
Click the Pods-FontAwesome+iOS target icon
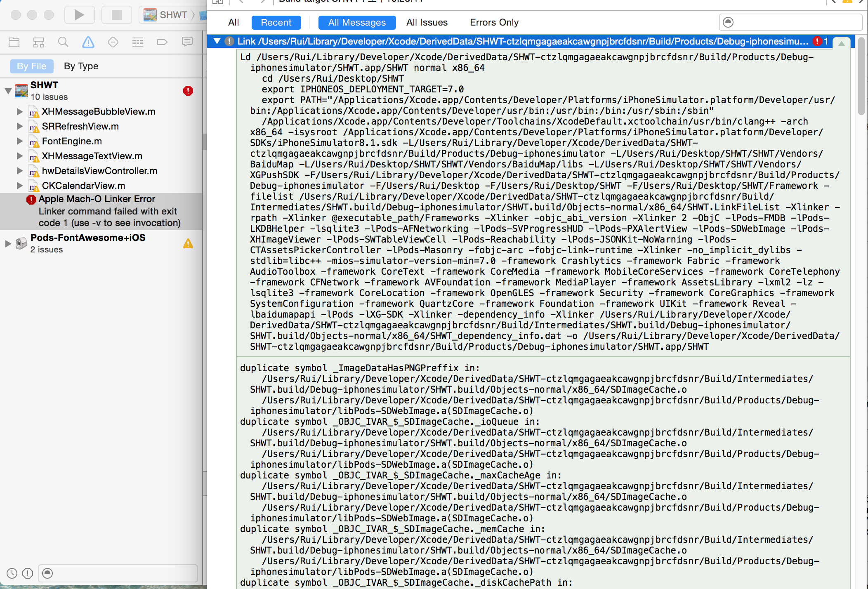tap(21, 243)
